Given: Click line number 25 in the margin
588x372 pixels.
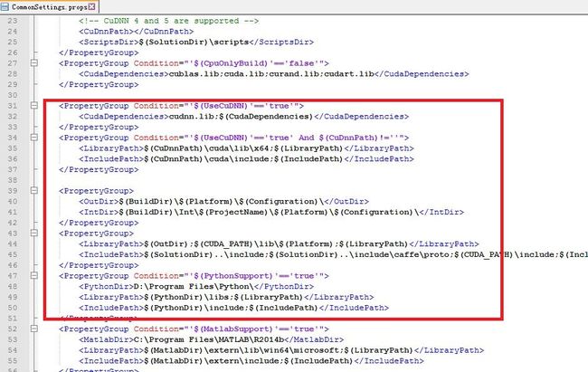Looking at the screenshot, I should click(13, 42).
